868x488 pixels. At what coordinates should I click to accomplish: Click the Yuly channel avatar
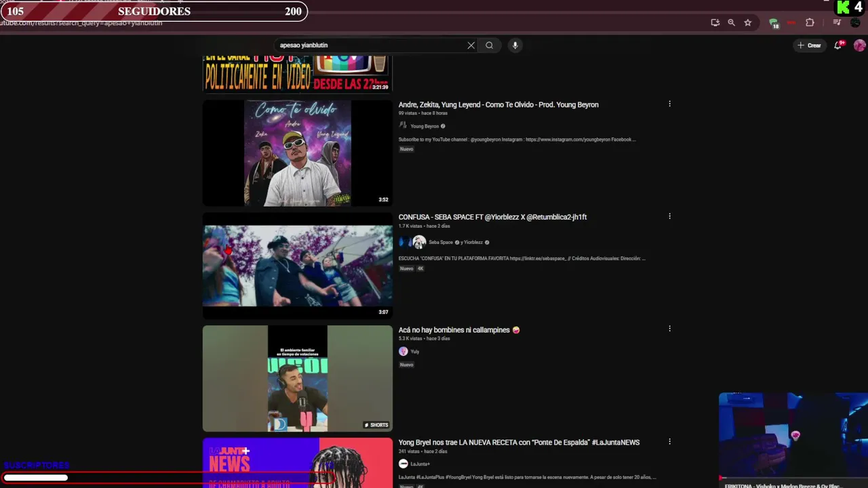click(403, 351)
